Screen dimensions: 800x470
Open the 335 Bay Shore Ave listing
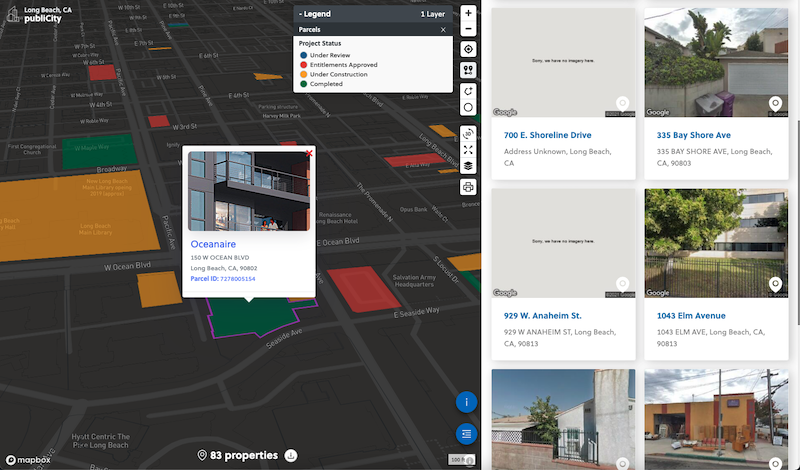[693, 135]
